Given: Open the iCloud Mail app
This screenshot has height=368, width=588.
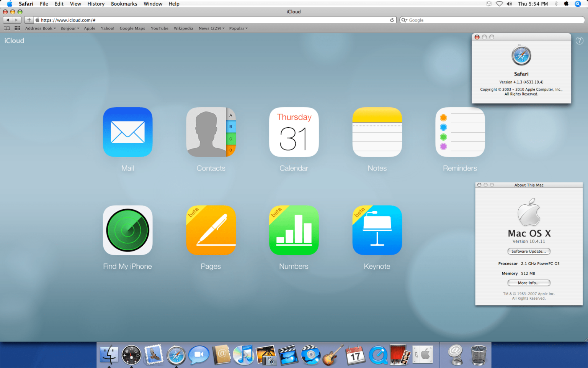Looking at the screenshot, I should [x=127, y=132].
